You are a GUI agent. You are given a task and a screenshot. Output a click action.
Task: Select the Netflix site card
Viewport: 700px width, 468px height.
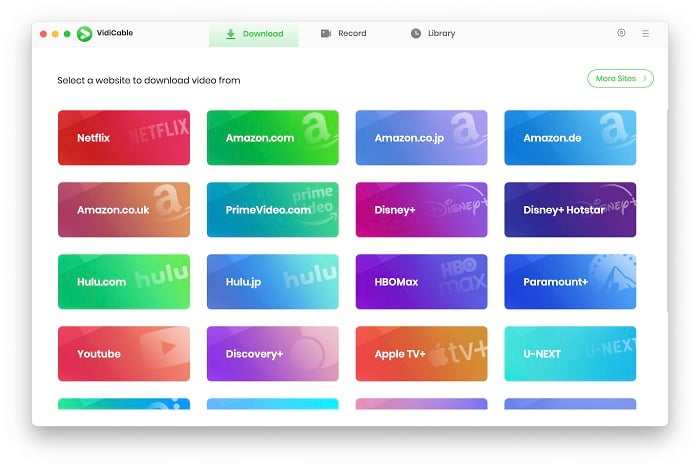(x=124, y=138)
